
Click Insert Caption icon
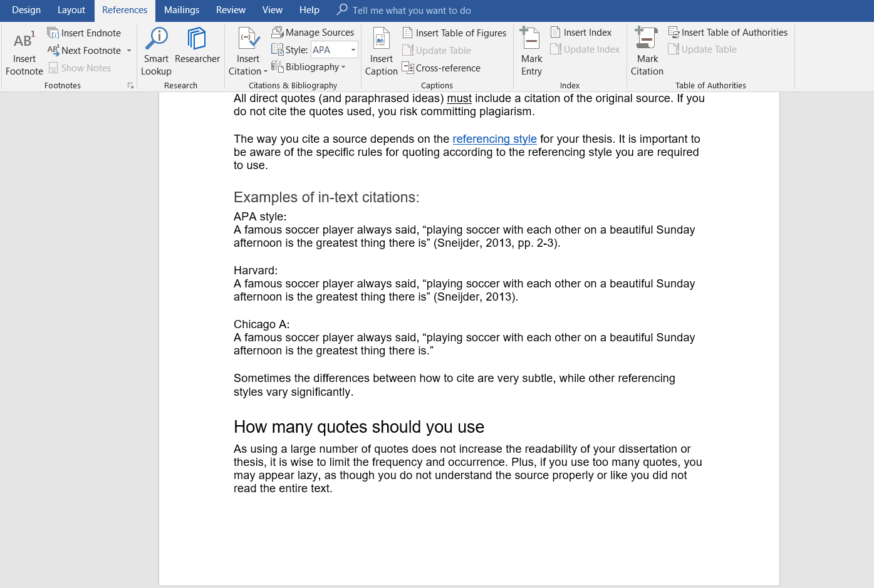(381, 39)
